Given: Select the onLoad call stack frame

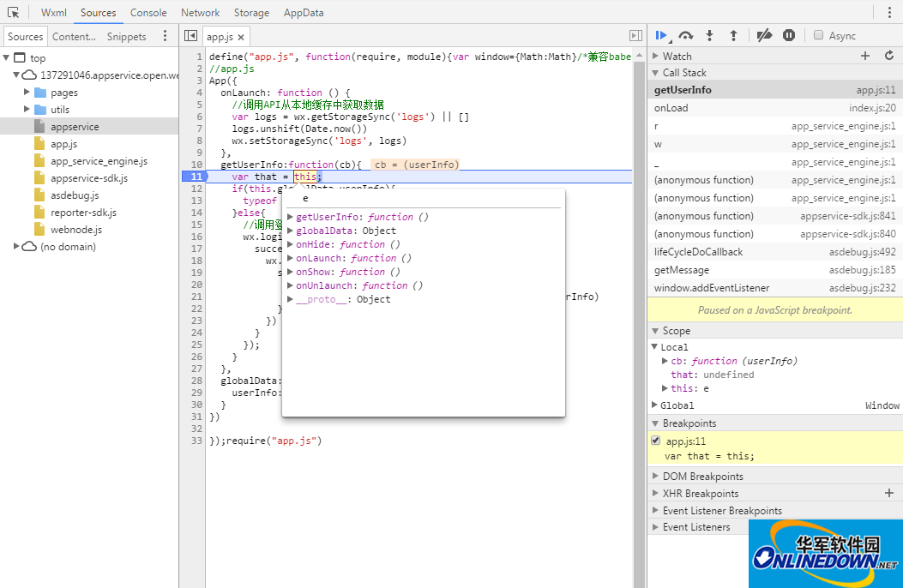Looking at the screenshot, I should pos(671,108).
